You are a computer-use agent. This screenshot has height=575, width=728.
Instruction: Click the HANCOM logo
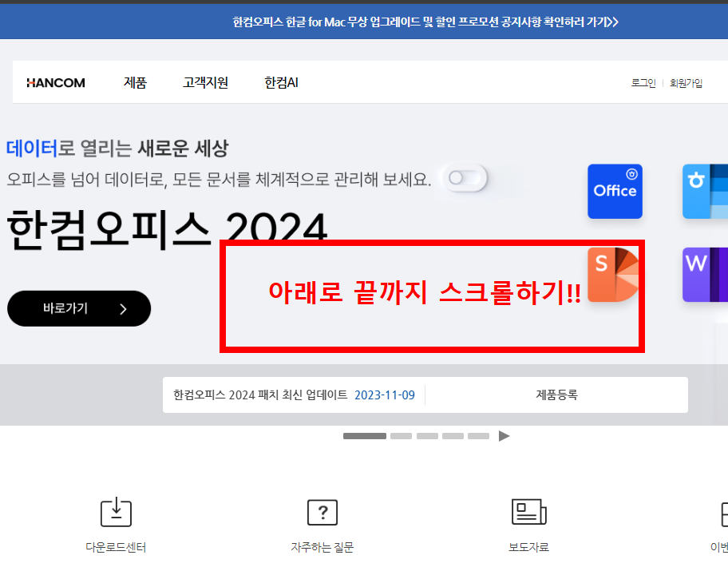click(x=55, y=81)
